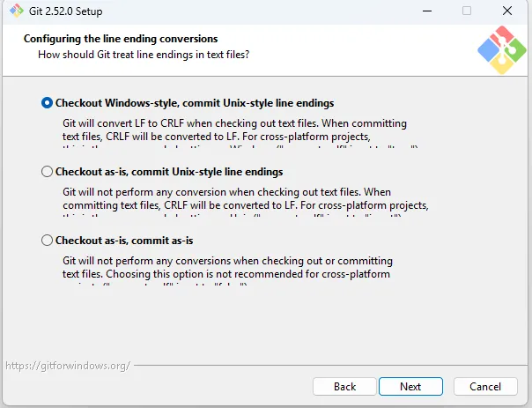This screenshot has width=532, height=408.
Task: Choose Checkout as-is, commit Unix-style radio button
Action: [47, 172]
